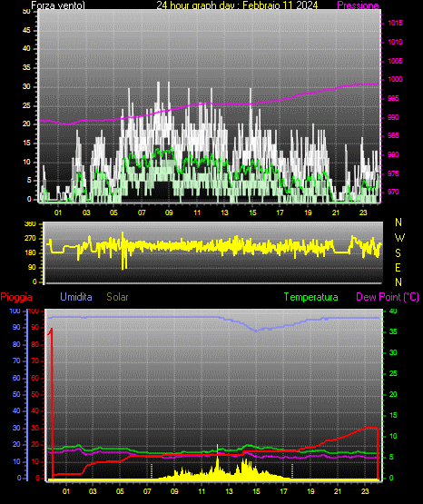Click the Pioggia legend label
The image size is (423, 504).
tap(16, 297)
